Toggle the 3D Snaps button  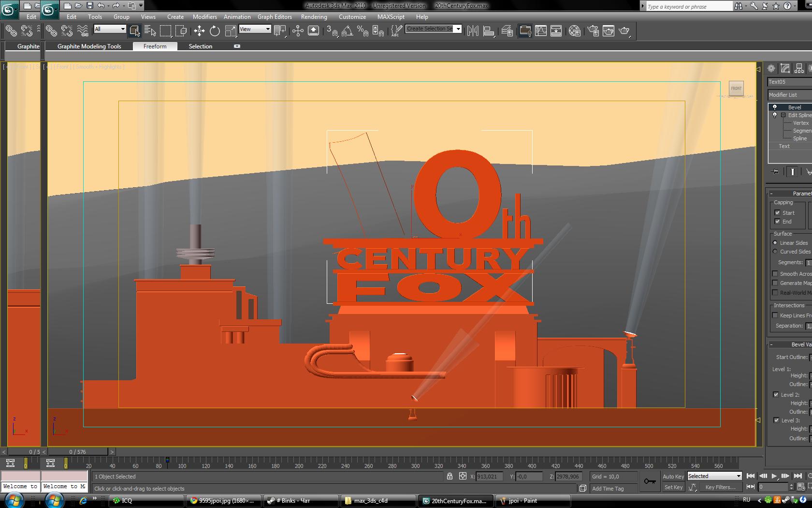coord(332,31)
